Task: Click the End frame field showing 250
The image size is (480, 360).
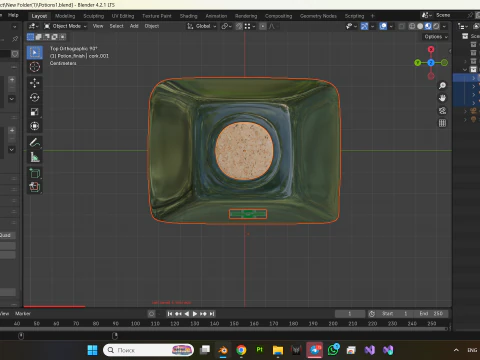Action: (x=431, y=314)
